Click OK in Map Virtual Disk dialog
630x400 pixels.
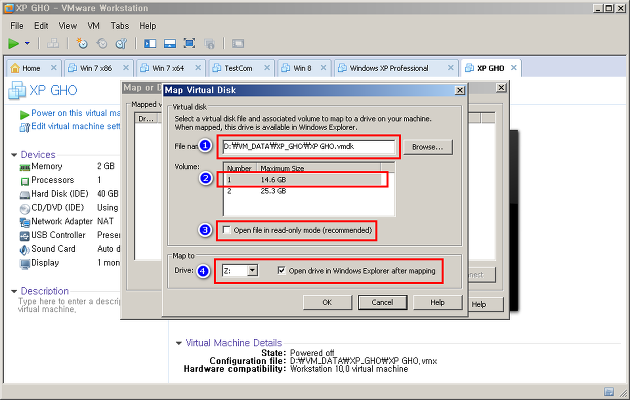327,302
